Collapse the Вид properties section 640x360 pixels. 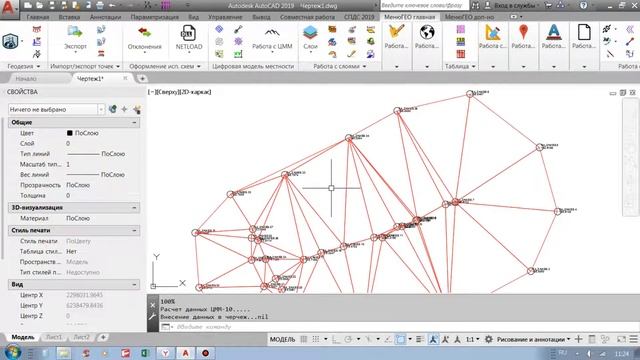click(x=134, y=284)
